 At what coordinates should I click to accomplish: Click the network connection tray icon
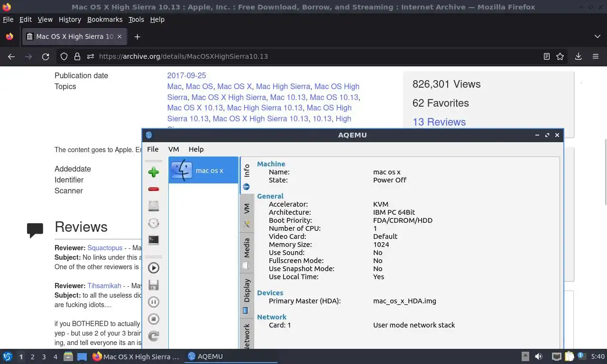(x=557, y=356)
